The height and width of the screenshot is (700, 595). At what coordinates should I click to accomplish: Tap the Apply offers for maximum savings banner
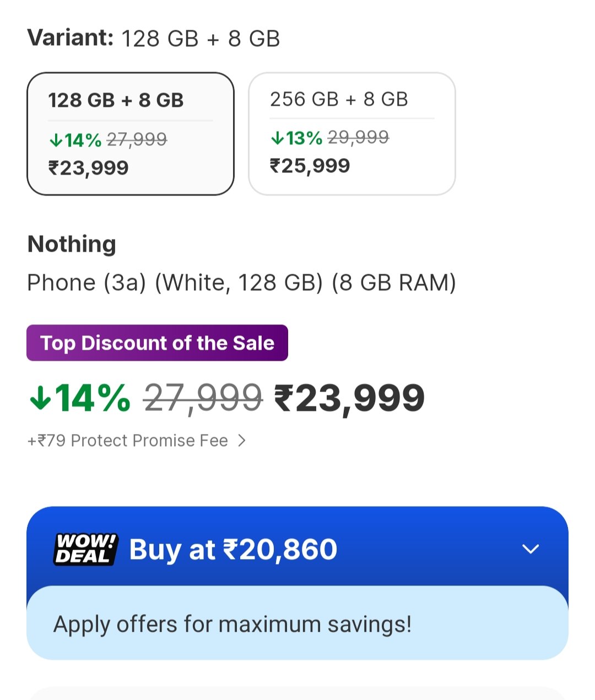[297, 624]
